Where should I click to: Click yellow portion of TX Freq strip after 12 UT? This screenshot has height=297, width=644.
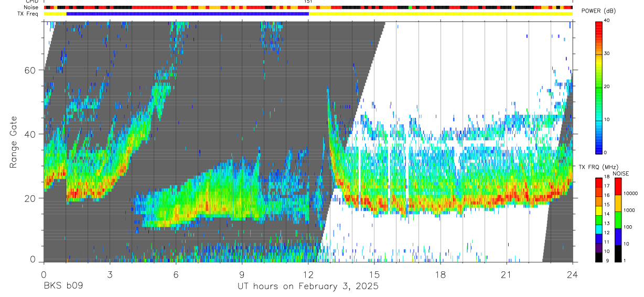441,14
